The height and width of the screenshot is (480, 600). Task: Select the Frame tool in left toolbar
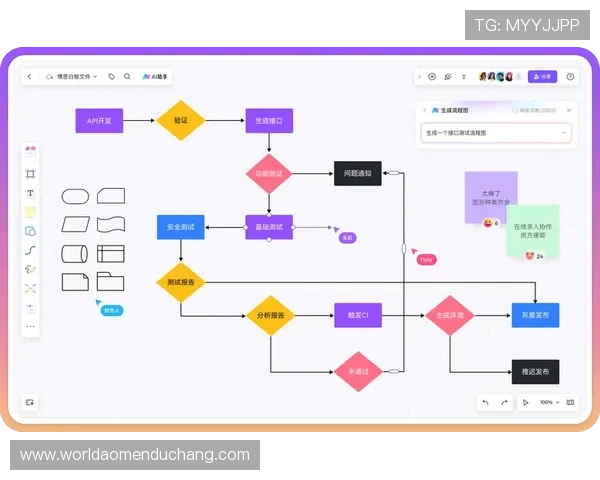[30, 173]
